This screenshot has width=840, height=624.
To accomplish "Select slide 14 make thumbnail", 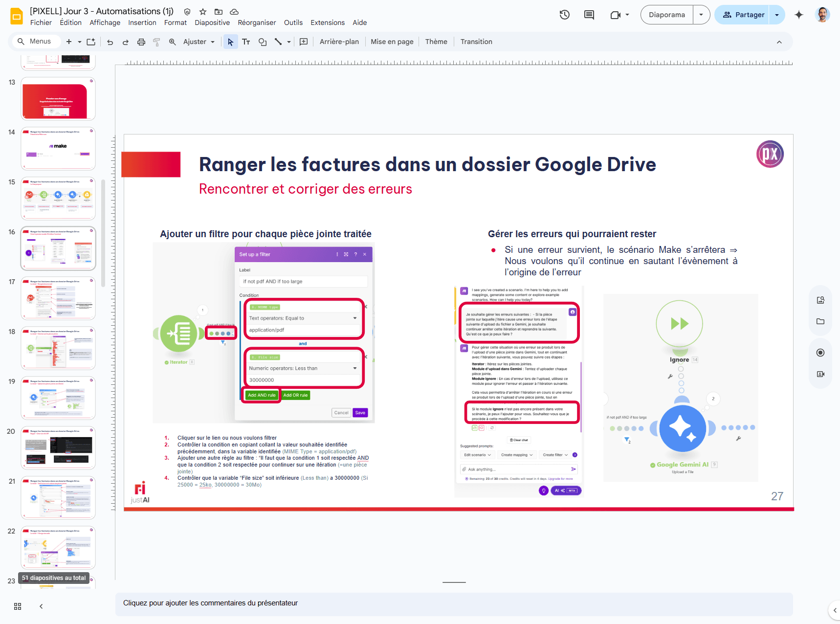I will 58,148.
